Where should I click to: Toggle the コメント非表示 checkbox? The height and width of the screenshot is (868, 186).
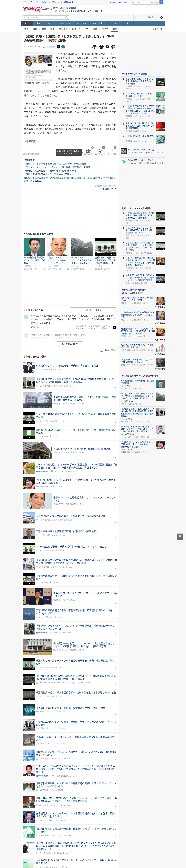pyautogui.click(x=102, y=350)
